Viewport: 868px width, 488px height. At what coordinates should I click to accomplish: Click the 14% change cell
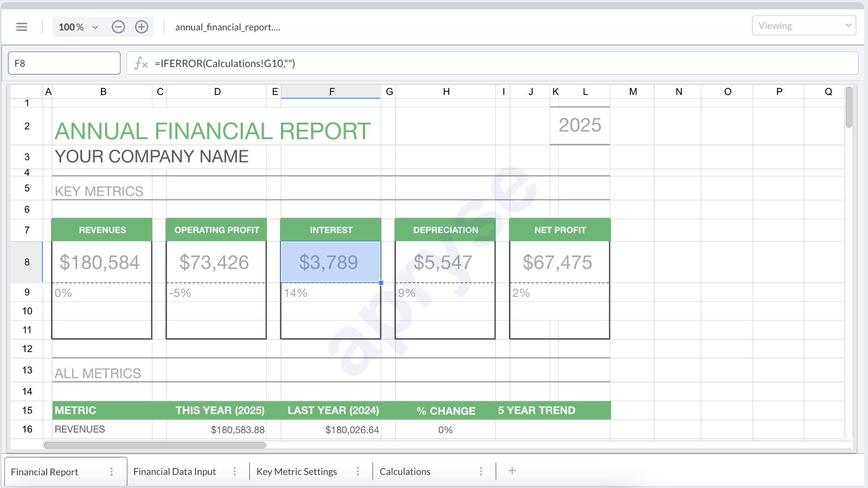(x=331, y=293)
